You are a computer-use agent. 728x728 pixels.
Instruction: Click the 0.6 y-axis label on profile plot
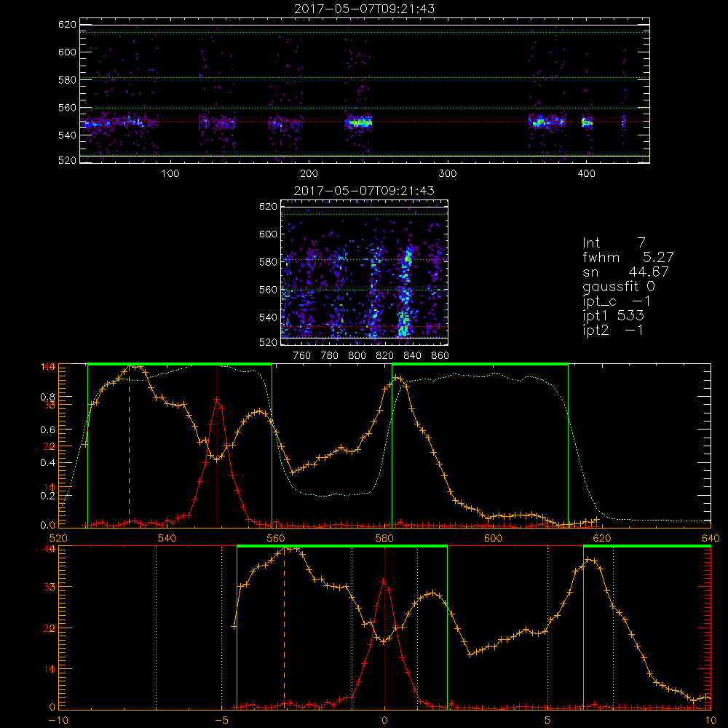pos(48,430)
